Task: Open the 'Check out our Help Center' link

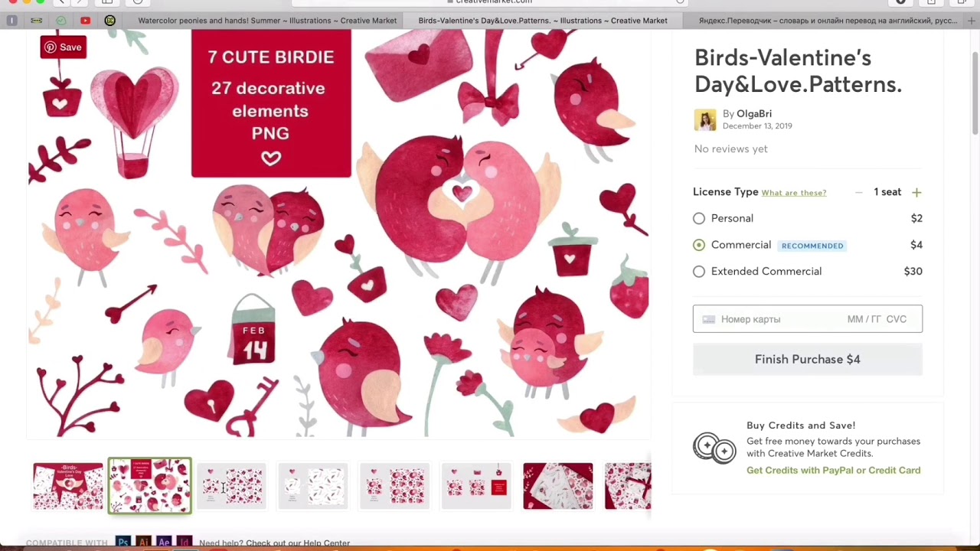Action: pyautogui.click(x=298, y=543)
